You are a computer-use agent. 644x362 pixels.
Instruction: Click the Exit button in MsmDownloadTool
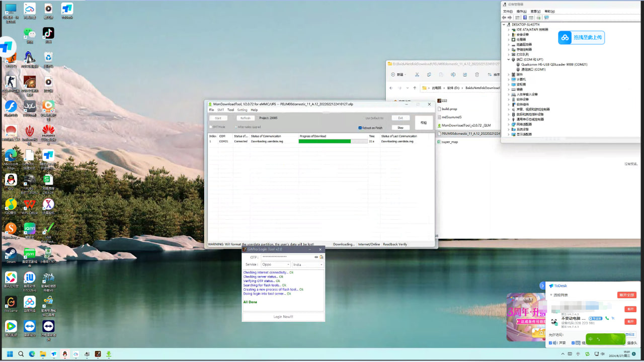point(400,118)
